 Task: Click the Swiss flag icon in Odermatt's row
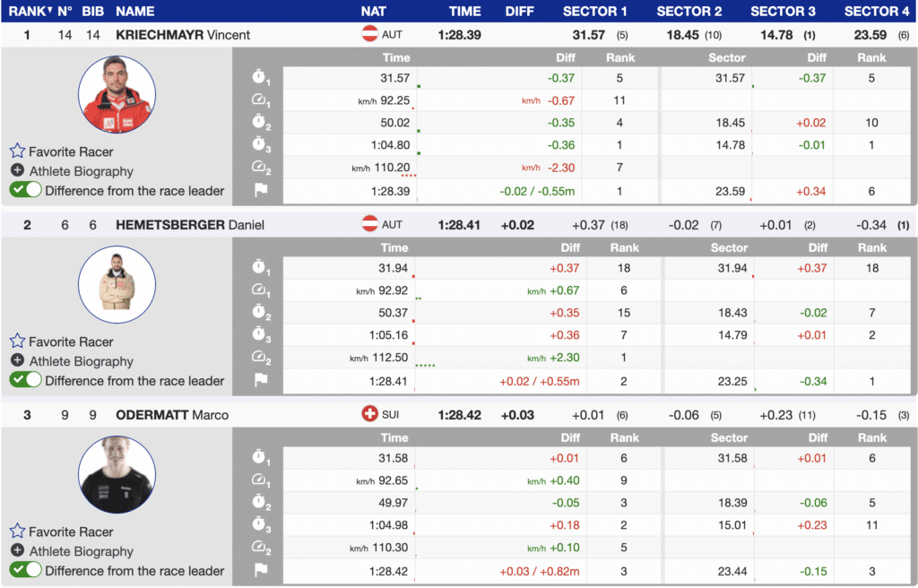(368, 415)
